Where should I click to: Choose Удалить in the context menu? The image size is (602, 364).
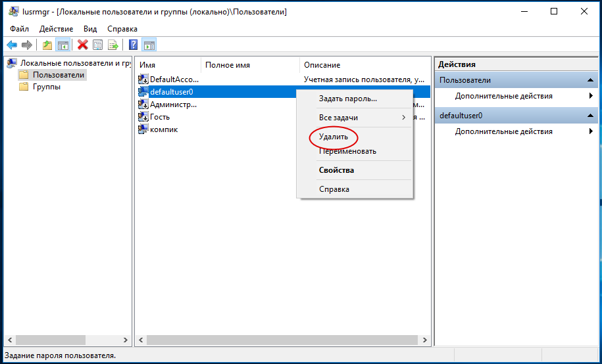click(x=334, y=137)
